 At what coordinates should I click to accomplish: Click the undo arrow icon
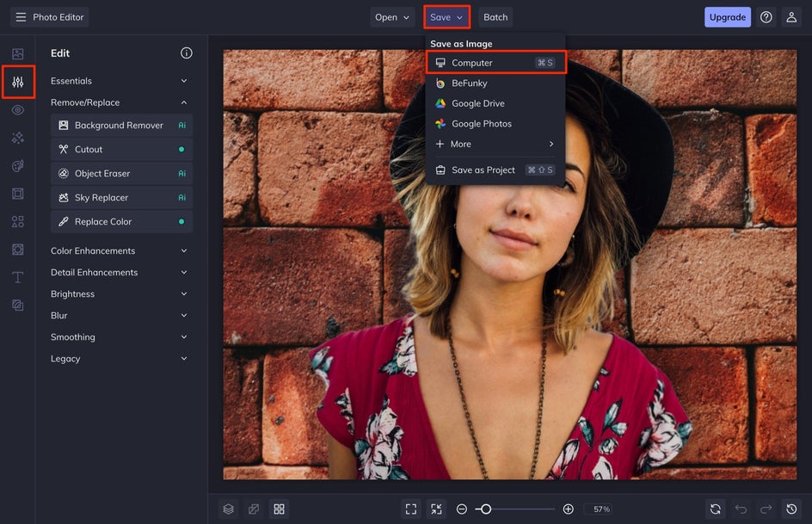(x=741, y=509)
